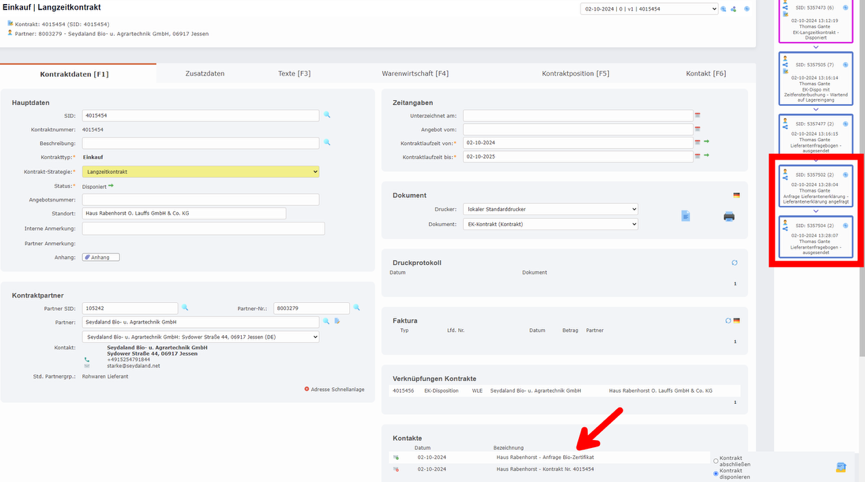The height and width of the screenshot is (482, 865).
Task: Open calendar for Kontraktlaufzeit bis
Action: (x=697, y=156)
